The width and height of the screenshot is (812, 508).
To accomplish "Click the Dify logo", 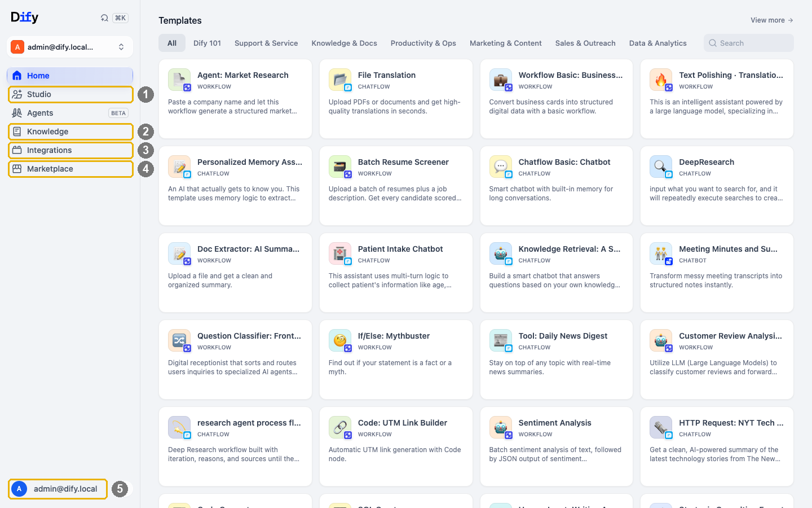I will 25,17.
